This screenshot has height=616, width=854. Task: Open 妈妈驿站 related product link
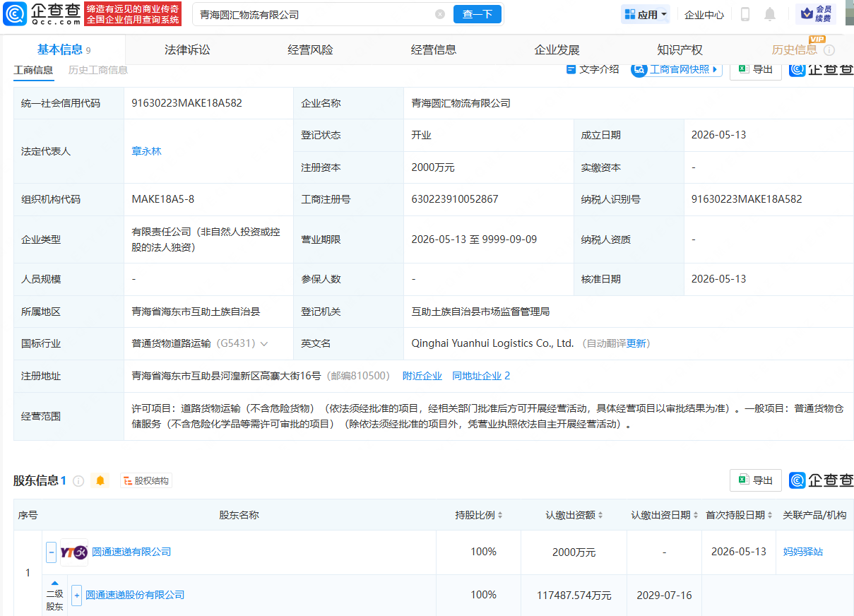click(803, 552)
